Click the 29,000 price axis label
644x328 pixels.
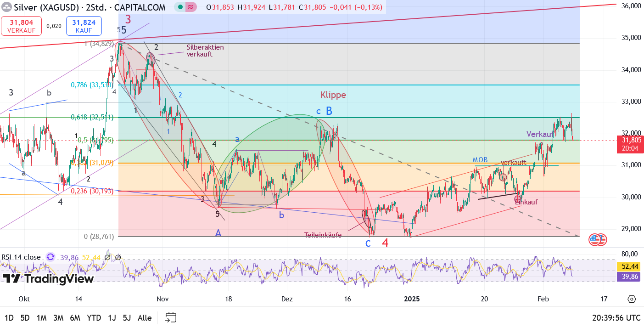pyautogui.click(x=631, y=229)
